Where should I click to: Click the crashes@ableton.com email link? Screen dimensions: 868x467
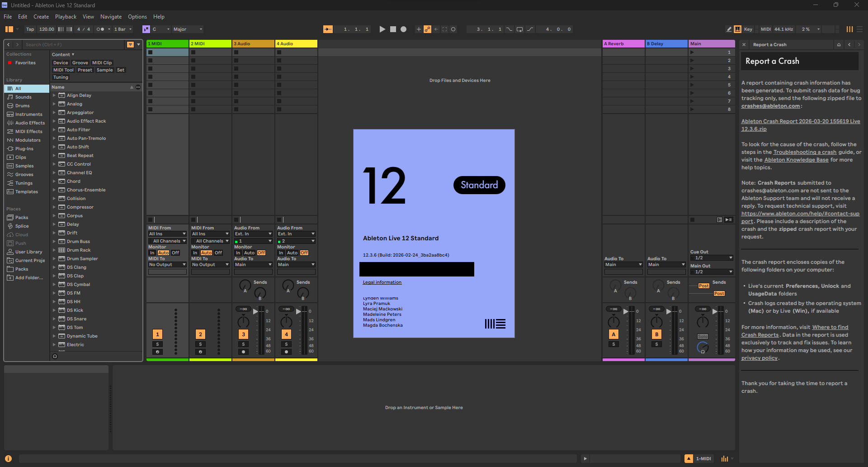(770, 106)
